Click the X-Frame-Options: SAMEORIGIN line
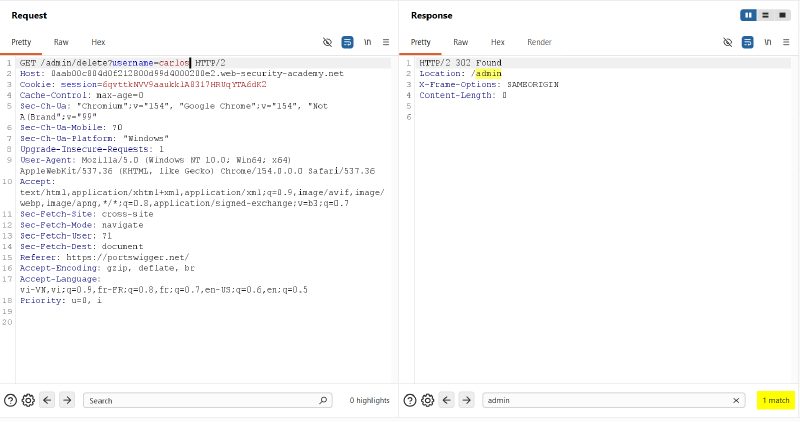 pyautogui.click(x=489, y=84)
